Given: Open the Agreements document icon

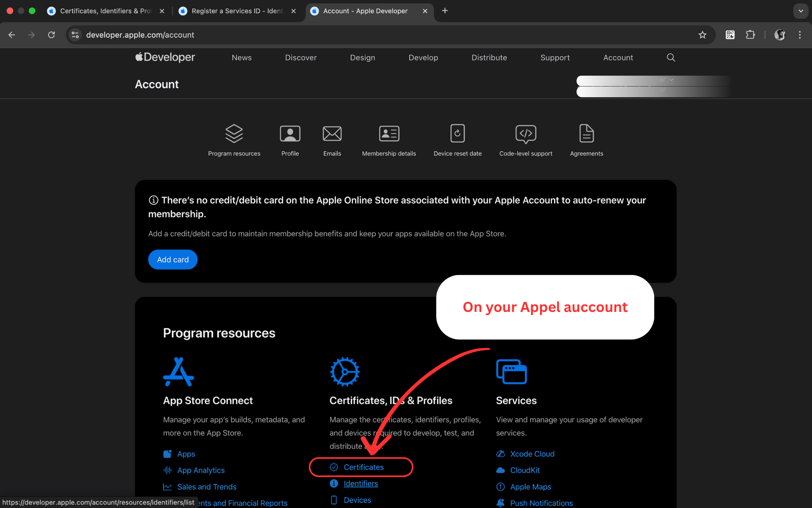Looking at the screenshot, I should (586, 134).
